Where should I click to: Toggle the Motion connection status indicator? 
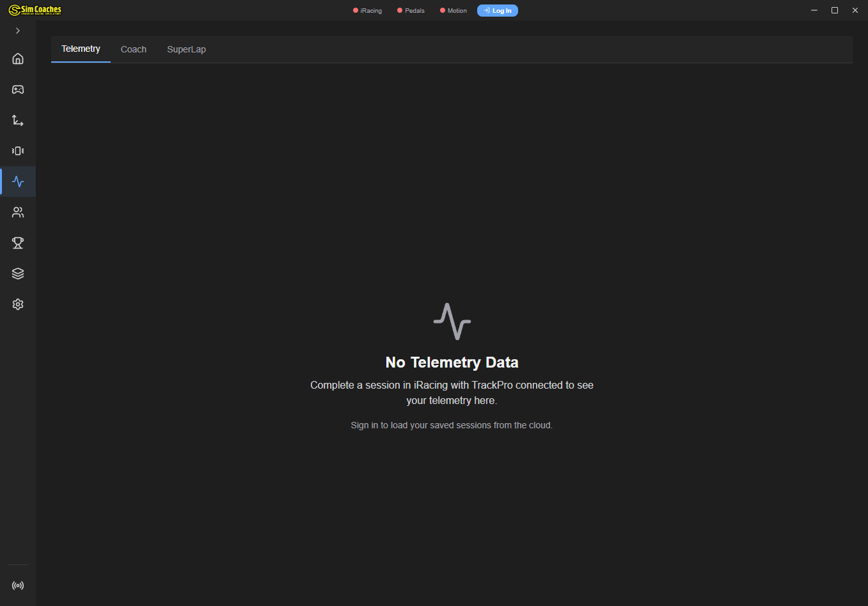pos(453,10)
